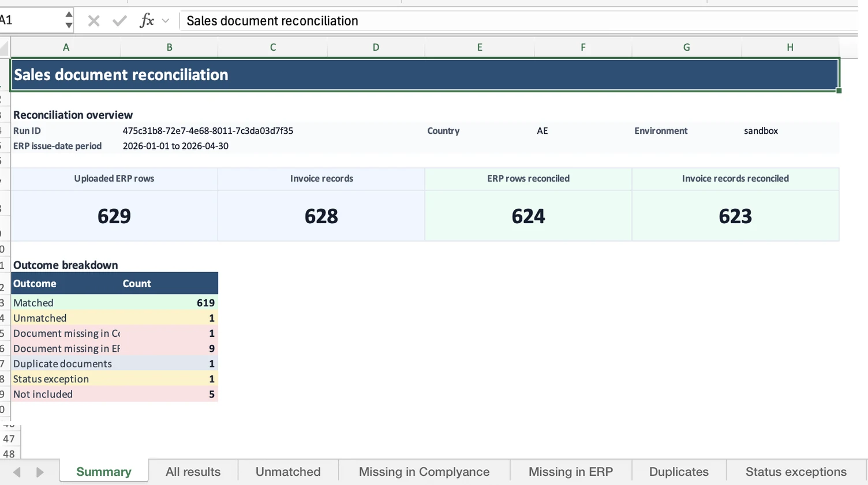Open the insert function fx button
Image resolution: width=868 pixels, height=485 pixels.
(x=147, y=21)
